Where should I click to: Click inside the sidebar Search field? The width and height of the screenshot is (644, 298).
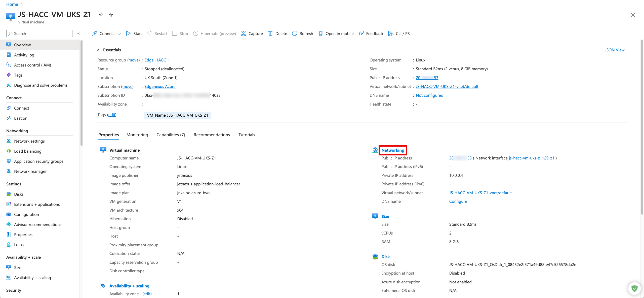click(x=39, y=34)
